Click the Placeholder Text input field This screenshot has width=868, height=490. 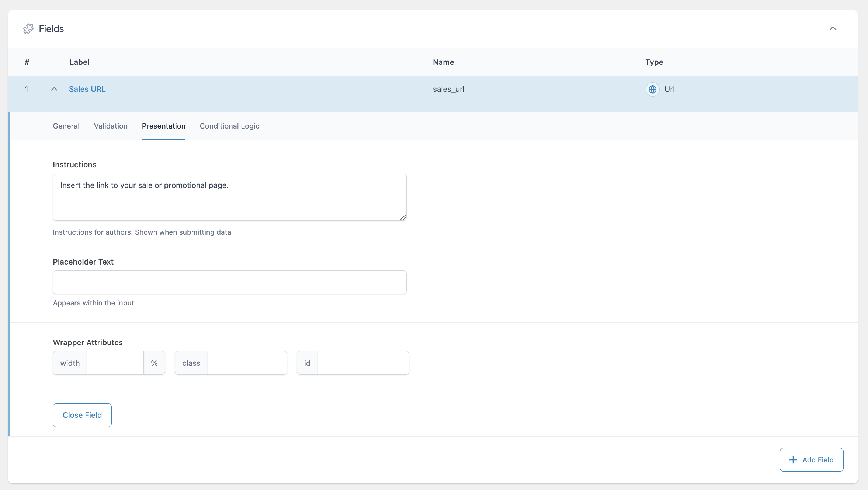(229, 282)
